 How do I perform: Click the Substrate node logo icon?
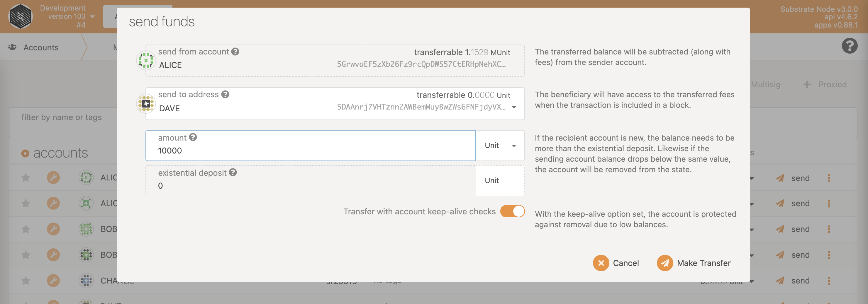tap(20, 16)
